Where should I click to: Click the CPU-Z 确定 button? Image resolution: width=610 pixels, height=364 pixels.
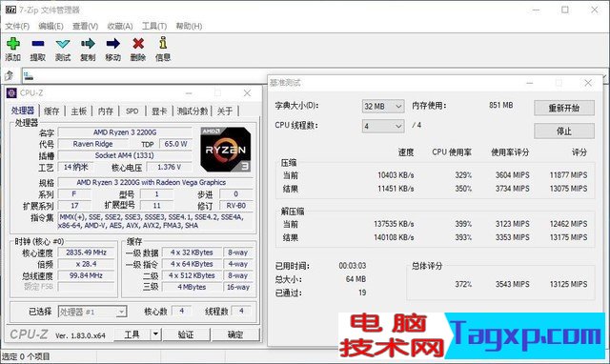(235, 334)
